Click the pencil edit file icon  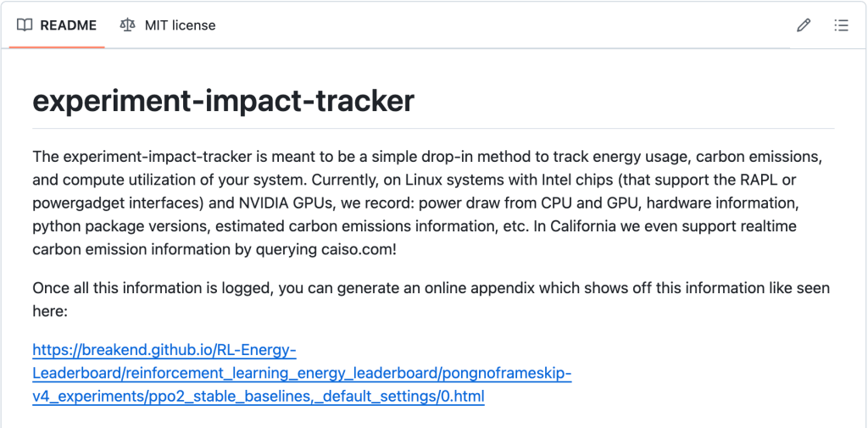click(x=804, y=25)
